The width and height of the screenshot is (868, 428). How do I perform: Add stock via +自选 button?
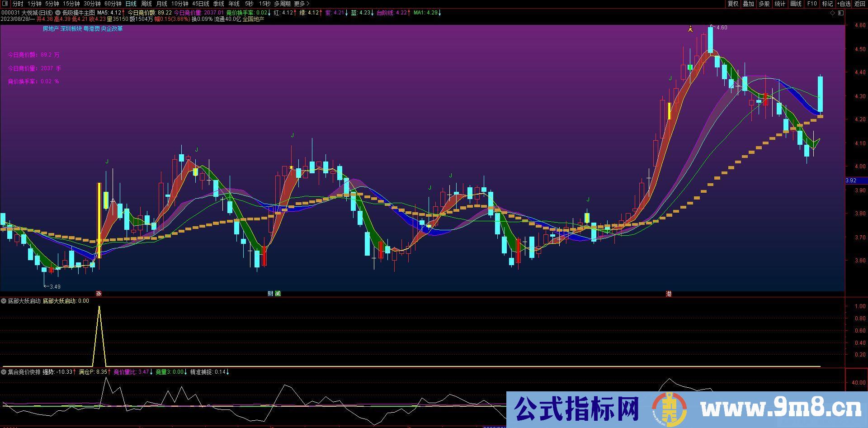(843, 4)
